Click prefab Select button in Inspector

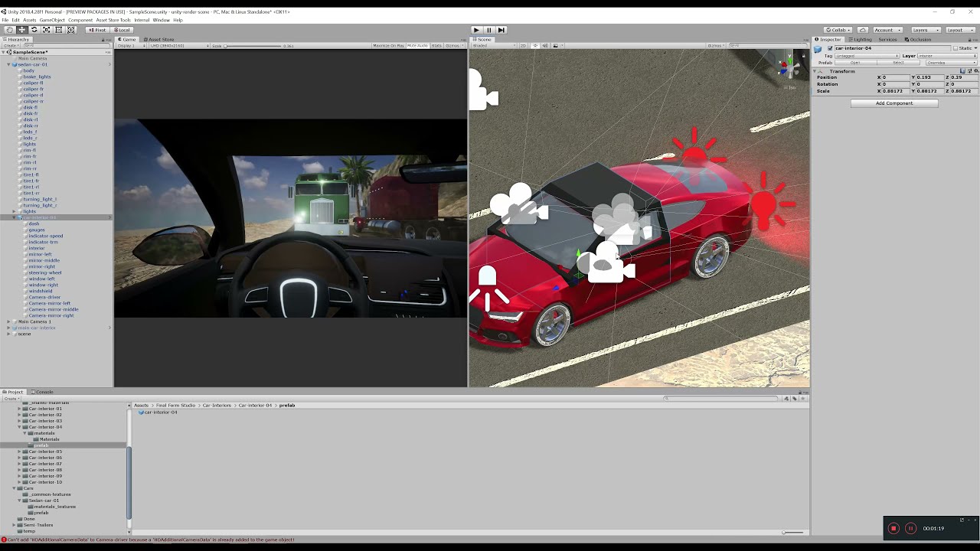pos(898,63)
